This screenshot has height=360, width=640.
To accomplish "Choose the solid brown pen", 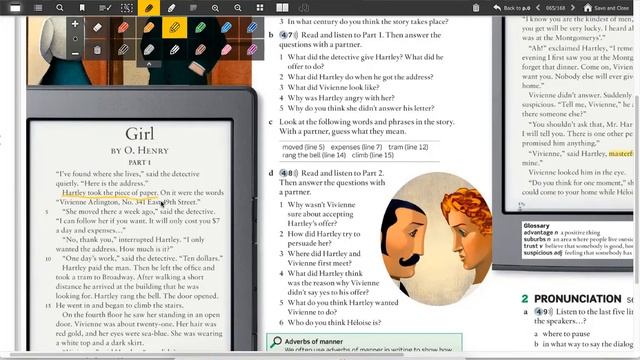I will tap(200, 50).
